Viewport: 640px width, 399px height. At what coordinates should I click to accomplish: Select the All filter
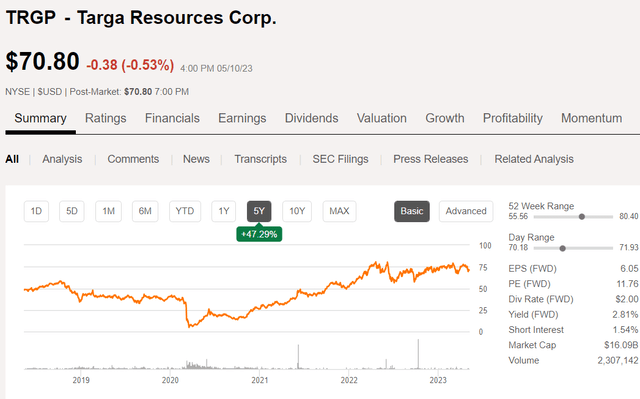[12, 159]
